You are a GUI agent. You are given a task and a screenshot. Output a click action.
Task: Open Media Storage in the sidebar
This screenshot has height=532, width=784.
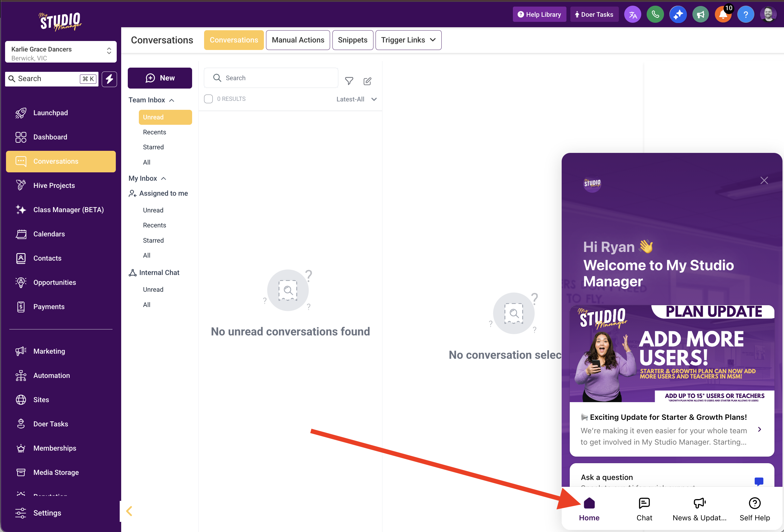coord(61,473)
